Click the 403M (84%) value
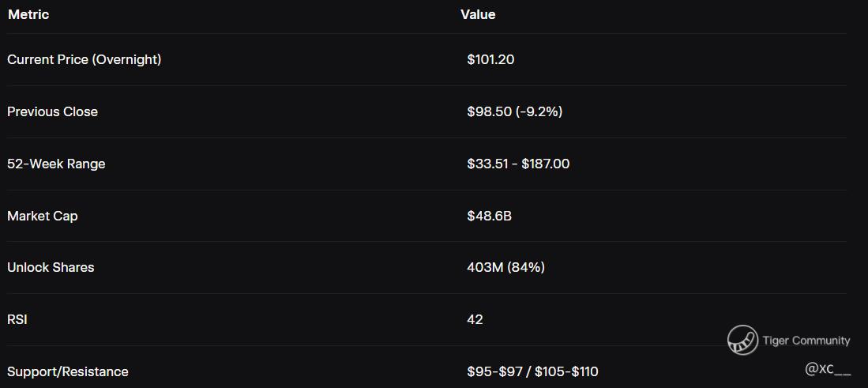Viewport: 868px width, 388px height. coord(505,267)
